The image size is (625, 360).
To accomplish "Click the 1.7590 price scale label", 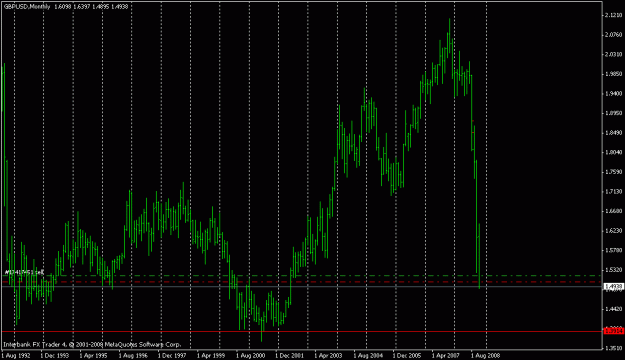I will click(613, 172).
